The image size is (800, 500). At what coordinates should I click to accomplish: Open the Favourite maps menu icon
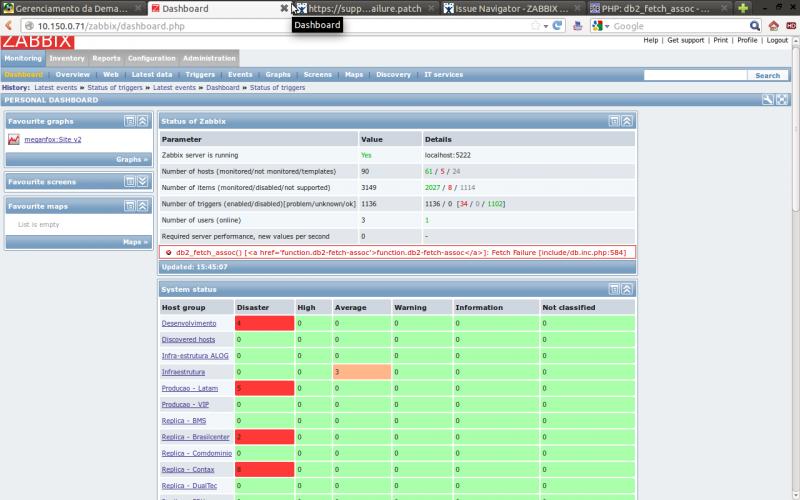(x=130, y=206)
